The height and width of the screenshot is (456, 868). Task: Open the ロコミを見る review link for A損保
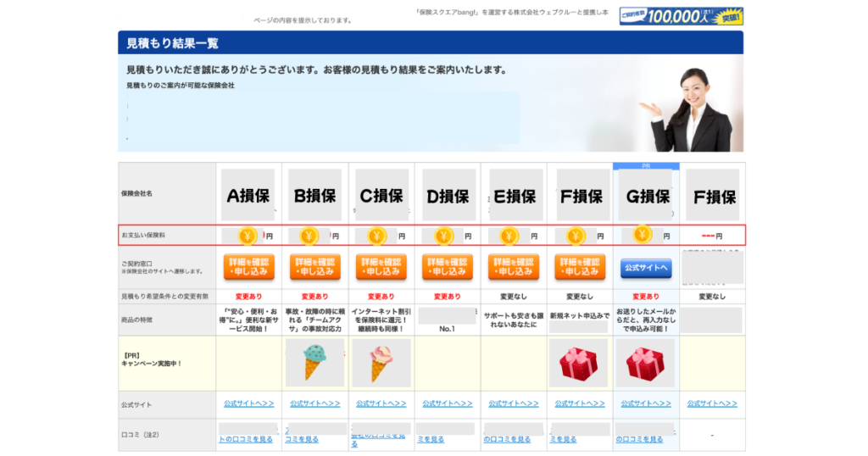246,439
